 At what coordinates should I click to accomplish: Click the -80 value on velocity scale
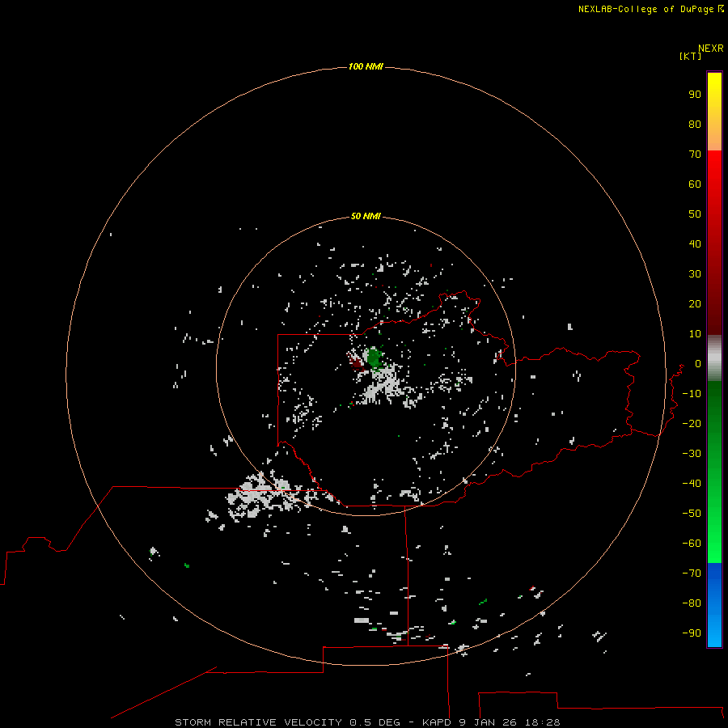coord(692,603)
